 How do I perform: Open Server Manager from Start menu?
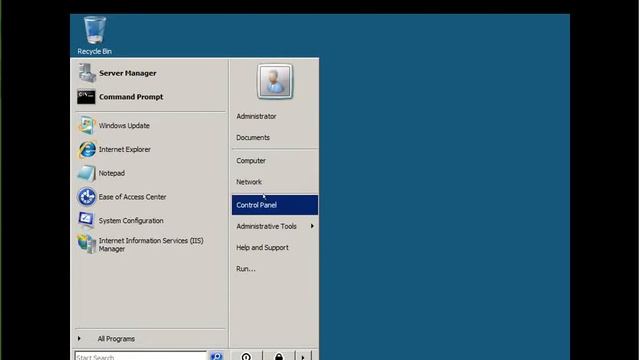click(127, 73)
